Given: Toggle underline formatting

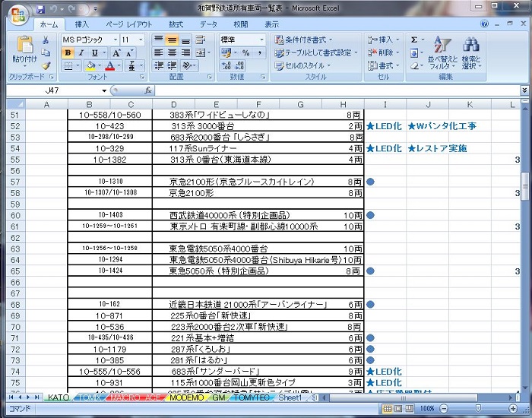Looking at the screenshot, I should point(95,53).
